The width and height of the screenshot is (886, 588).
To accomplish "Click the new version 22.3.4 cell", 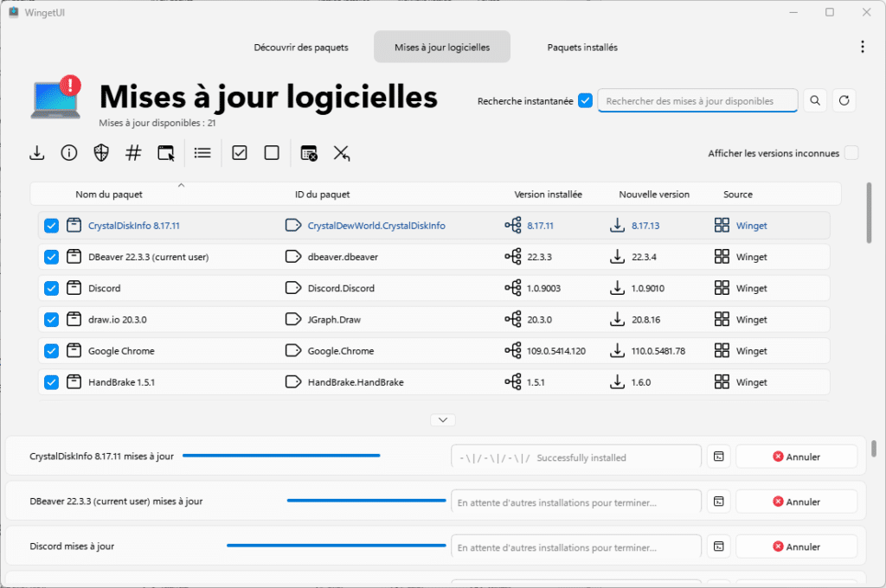I will point(644,257).
